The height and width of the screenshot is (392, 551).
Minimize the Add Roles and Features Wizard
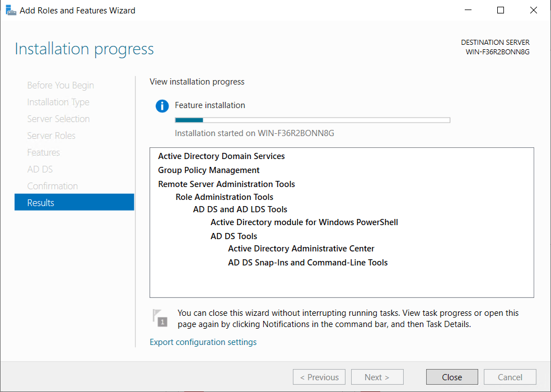[x=470, y=10]
